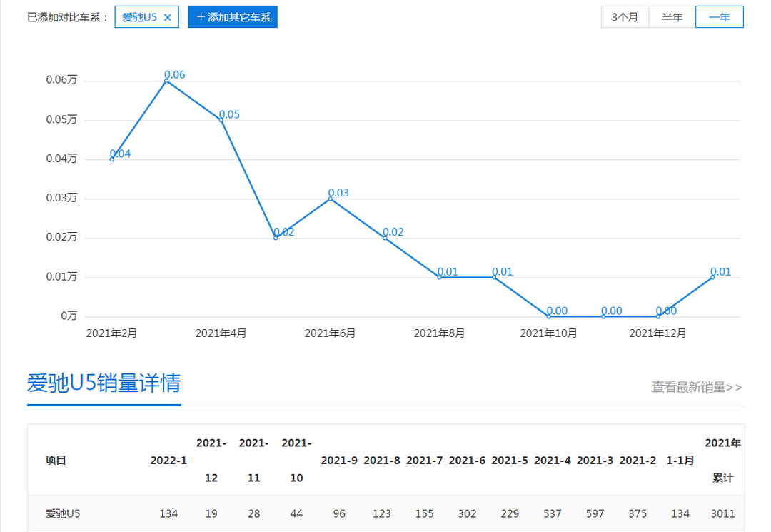Viewport: 771px width, 532px height.
Task: Click the 2021-3 column header
Action: (595, 460)
